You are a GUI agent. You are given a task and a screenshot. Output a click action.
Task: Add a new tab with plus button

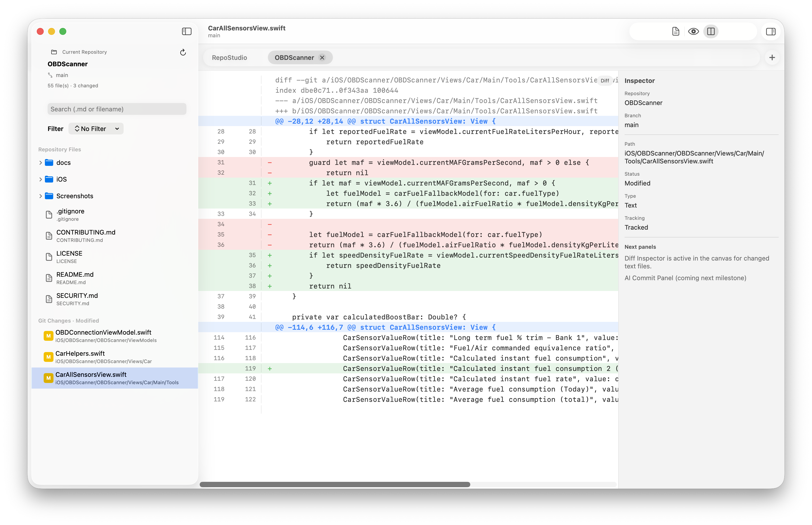click(772, 58)
